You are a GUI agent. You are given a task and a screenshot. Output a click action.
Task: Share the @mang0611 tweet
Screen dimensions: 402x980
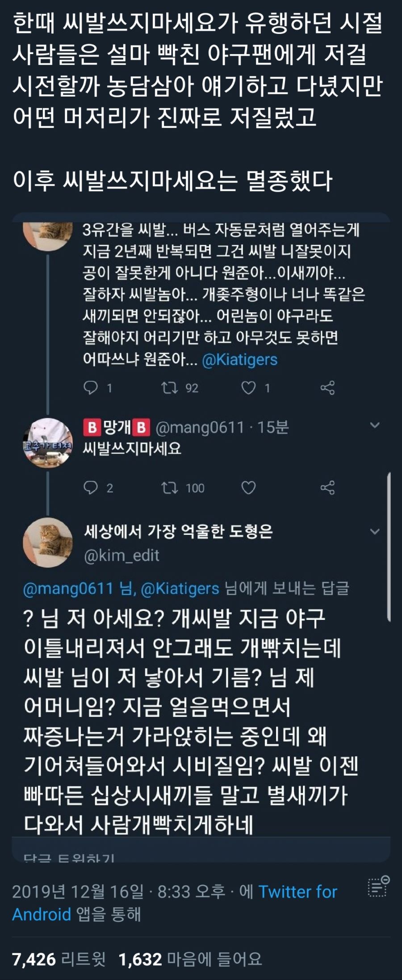[327, 488]
